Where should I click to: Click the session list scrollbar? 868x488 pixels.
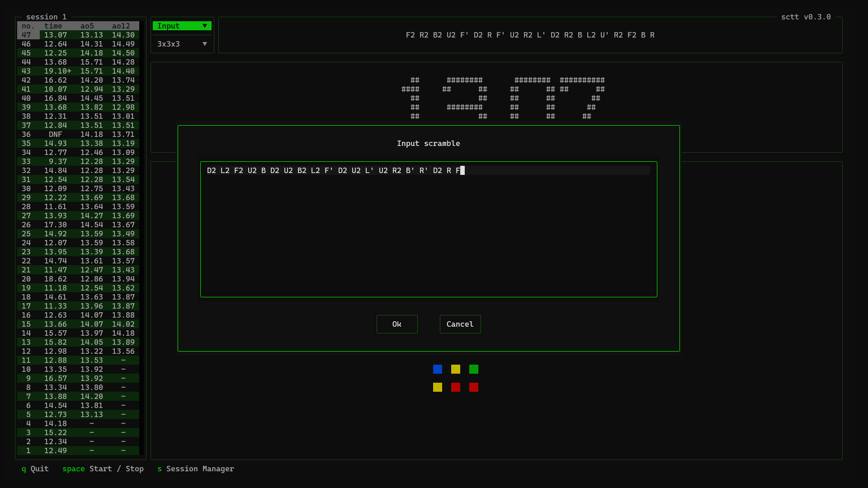click(x=142, y=238)
